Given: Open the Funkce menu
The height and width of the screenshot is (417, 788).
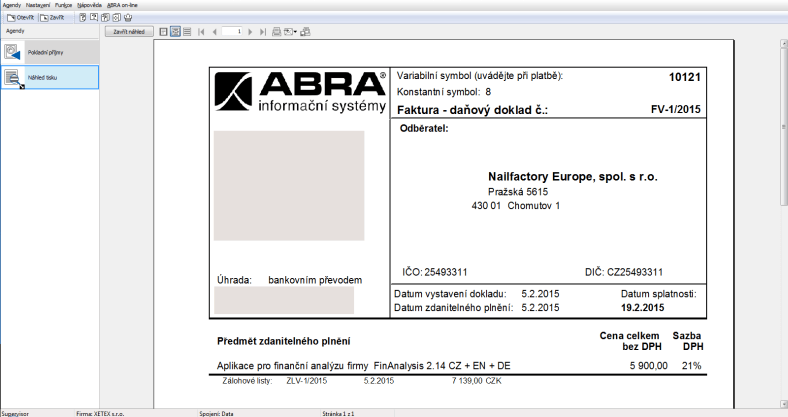Looking at the screenshot, I should 64,5.
